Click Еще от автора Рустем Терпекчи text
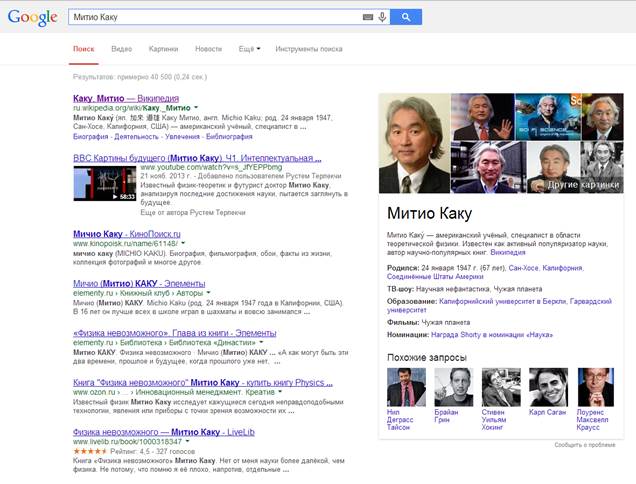Screen dimensions: 636x484 (x=193, y=213)
